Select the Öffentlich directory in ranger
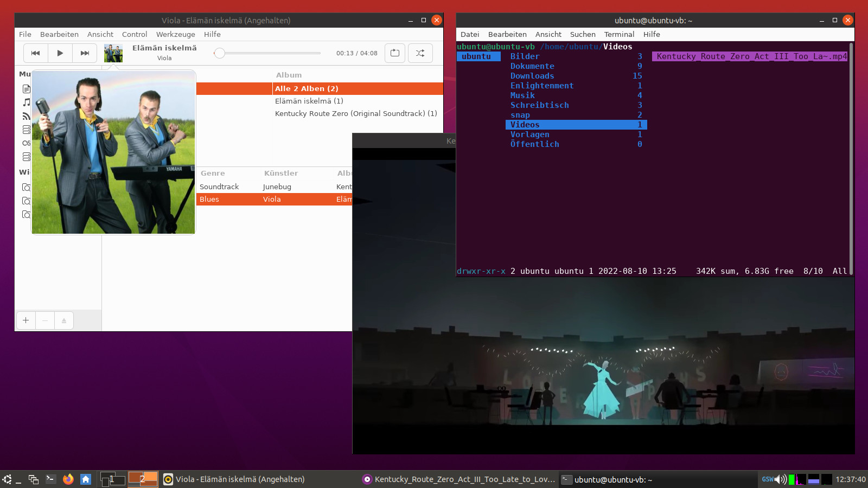868x488 pixels. pos(576,144)
